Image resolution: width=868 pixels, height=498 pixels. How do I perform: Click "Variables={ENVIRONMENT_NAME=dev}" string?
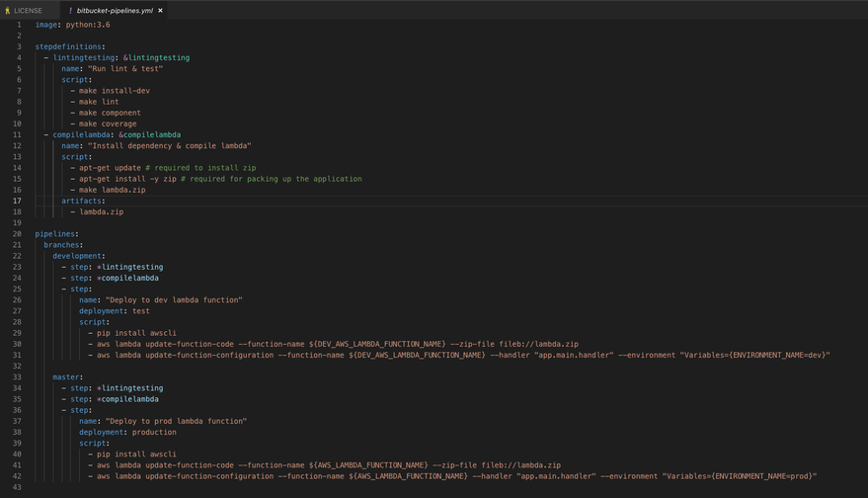(755, 355)
